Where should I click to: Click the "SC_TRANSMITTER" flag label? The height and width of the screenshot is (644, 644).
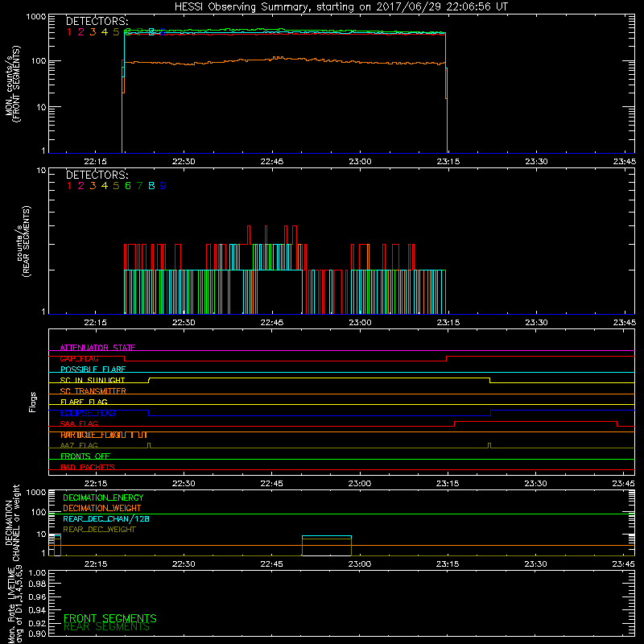[93, 391]
